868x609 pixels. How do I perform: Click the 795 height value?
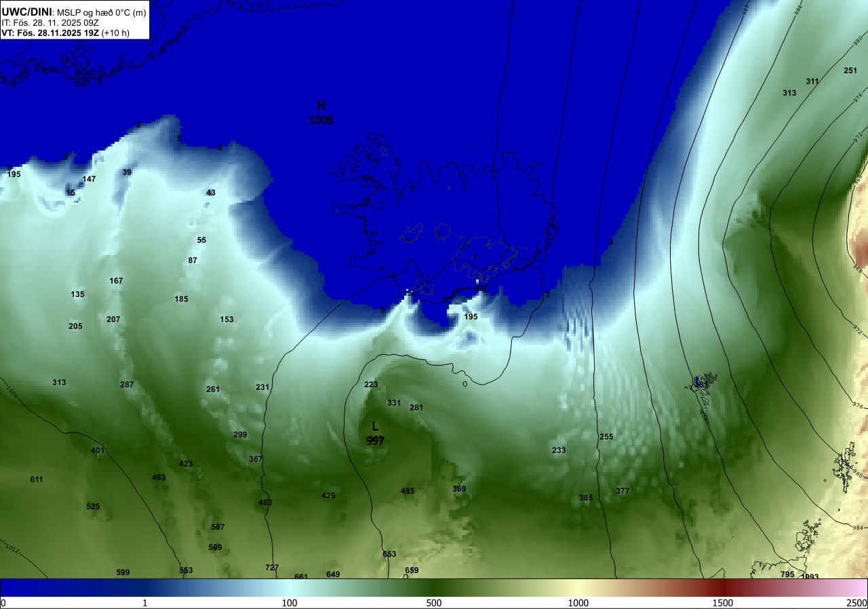787,574
